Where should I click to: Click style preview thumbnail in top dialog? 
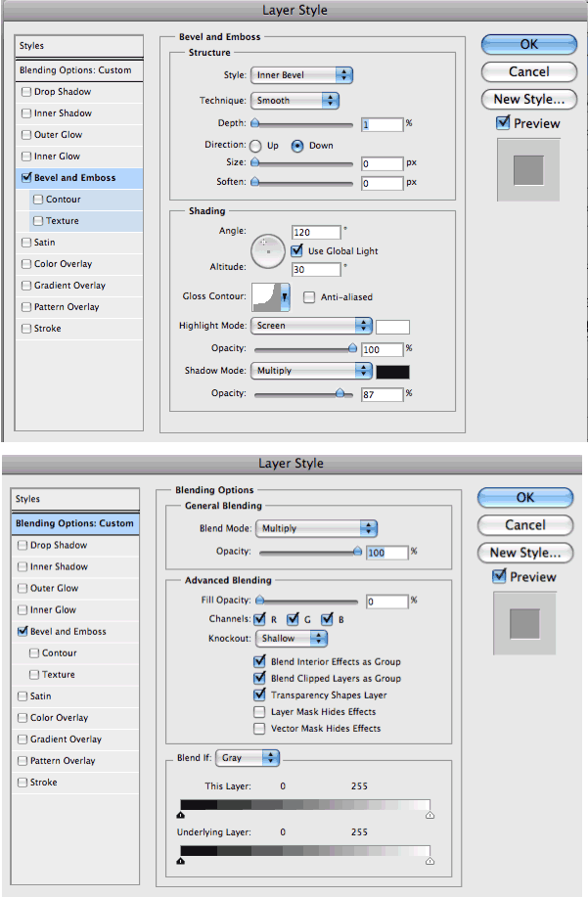(528, 170)
